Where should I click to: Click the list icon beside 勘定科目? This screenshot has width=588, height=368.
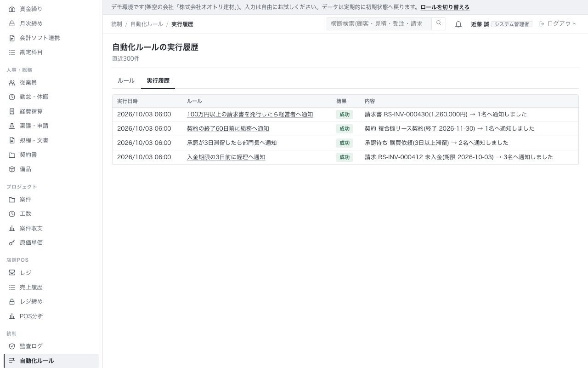[12, 52]
